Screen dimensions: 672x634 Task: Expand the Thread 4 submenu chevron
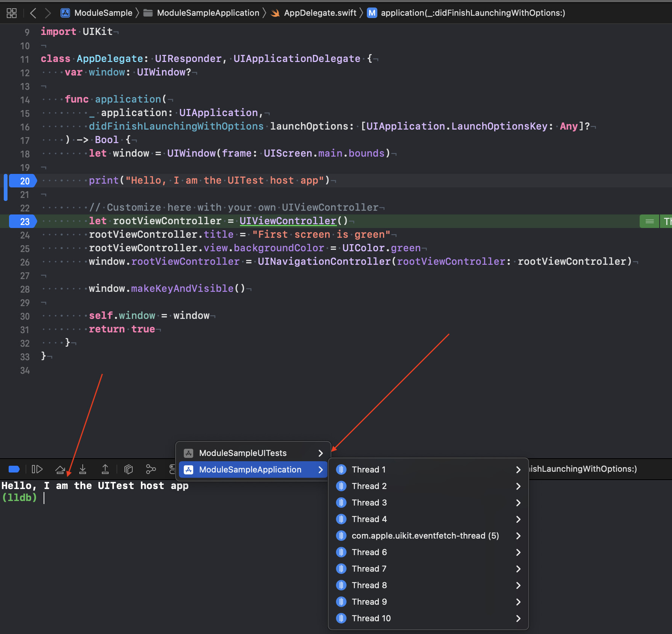coord(518,519)
